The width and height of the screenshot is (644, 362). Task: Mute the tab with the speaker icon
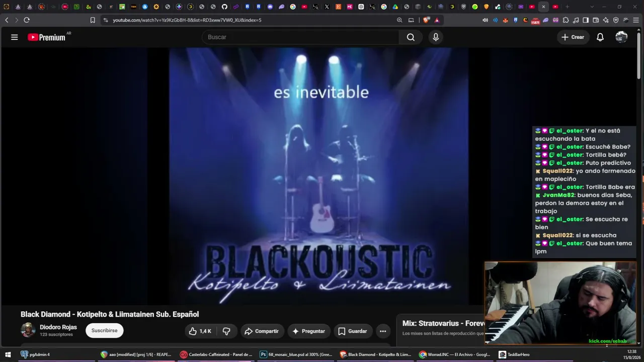(485, 20)
